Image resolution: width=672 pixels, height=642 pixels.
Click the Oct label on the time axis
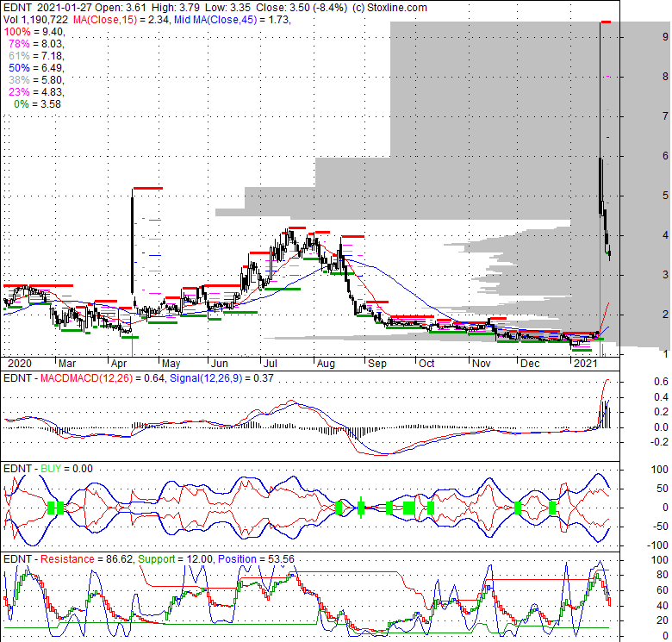[x=426, y=364]
